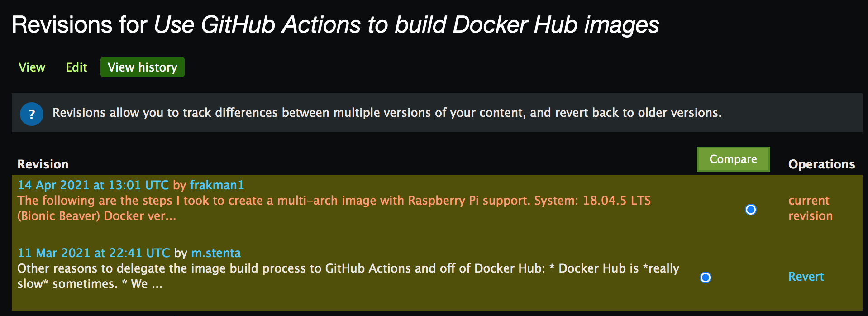Click the blue question mark help icon

[32, 114]
